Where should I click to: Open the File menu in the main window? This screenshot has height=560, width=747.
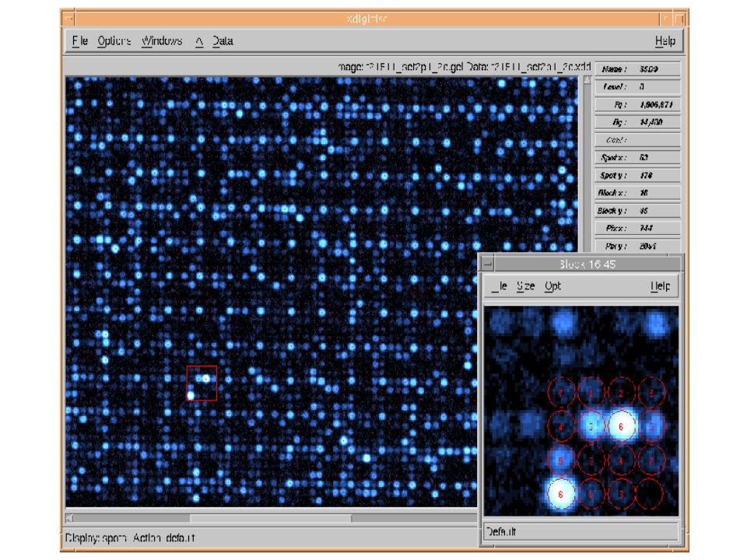pos(79,41)
